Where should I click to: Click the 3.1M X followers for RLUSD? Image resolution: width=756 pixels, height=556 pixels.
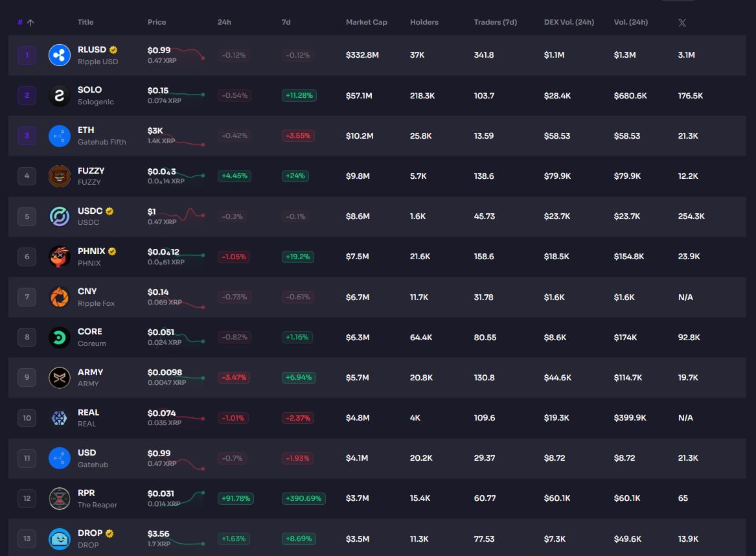686,55
